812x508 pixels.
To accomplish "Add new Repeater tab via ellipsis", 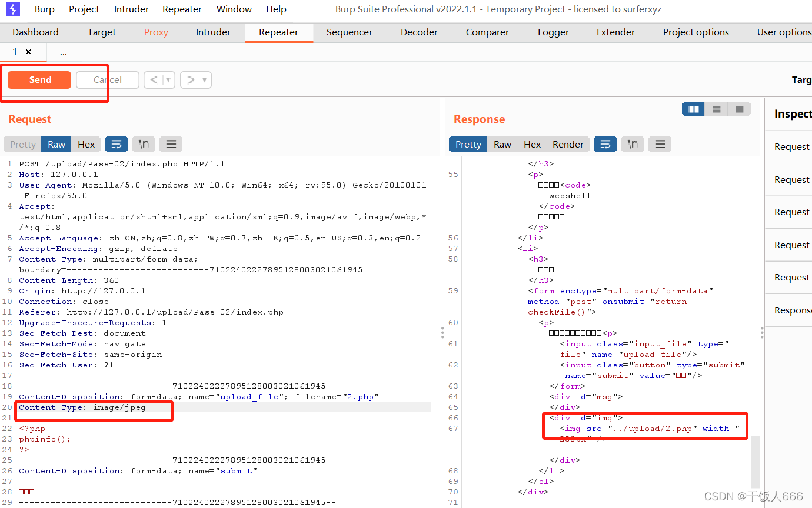I will click(63, 52).
